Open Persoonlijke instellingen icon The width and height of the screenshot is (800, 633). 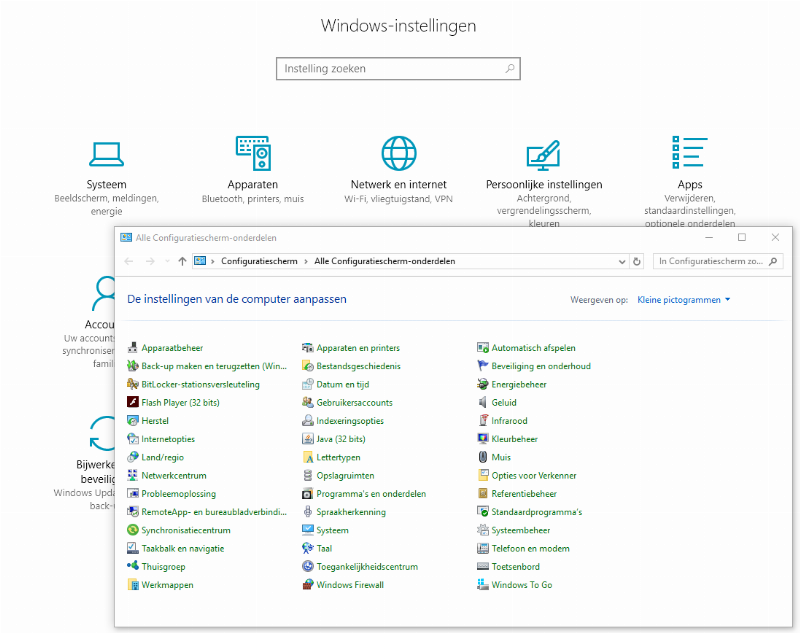pyautogui.click(x=543, y=155)
